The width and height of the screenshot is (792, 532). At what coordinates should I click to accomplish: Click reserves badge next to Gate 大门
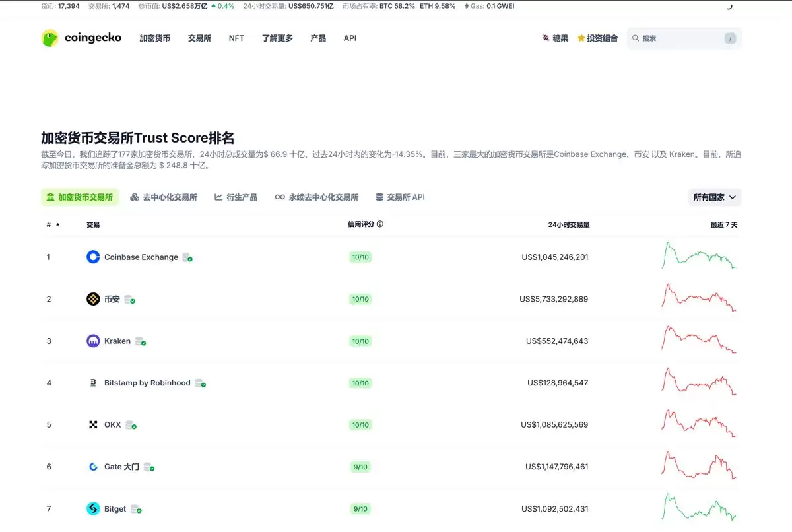149,467
